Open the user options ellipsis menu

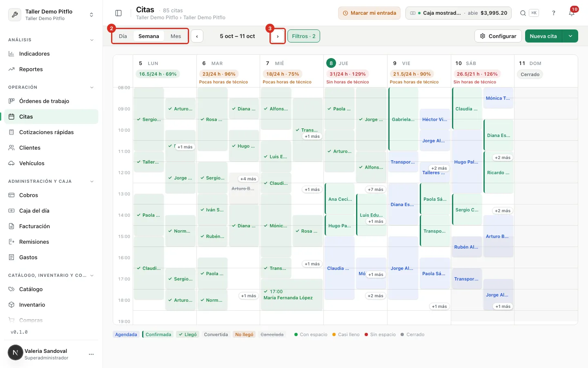click(x=91, y=354)
